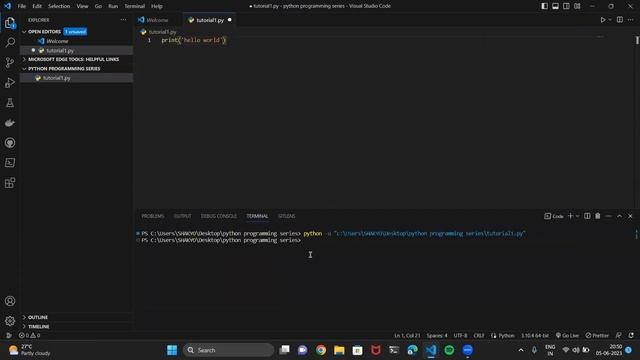Image resolution: width=640 pixels, height=360 pixels.
Task: Open the Explorer view in activity bar
Action: coord(10,23)
